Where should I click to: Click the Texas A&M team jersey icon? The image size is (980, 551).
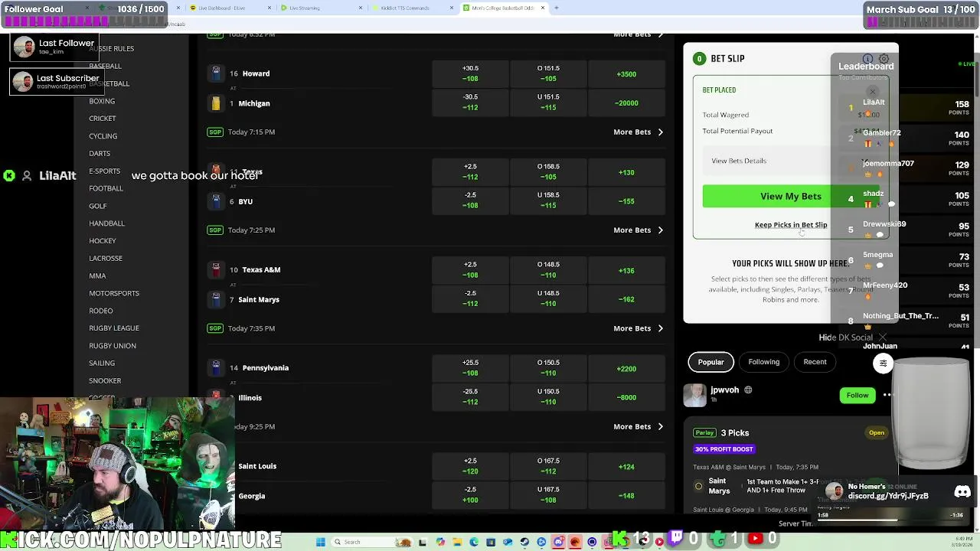216,269
